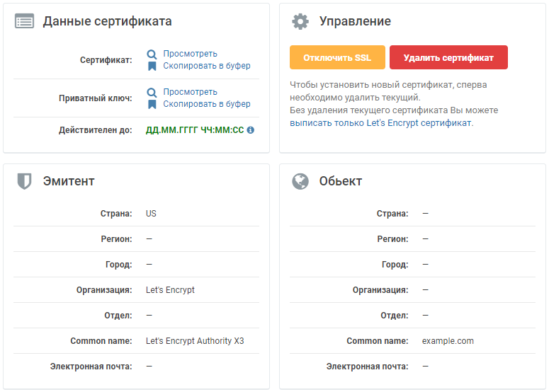Select the example.com common name value

pos(448,341)
